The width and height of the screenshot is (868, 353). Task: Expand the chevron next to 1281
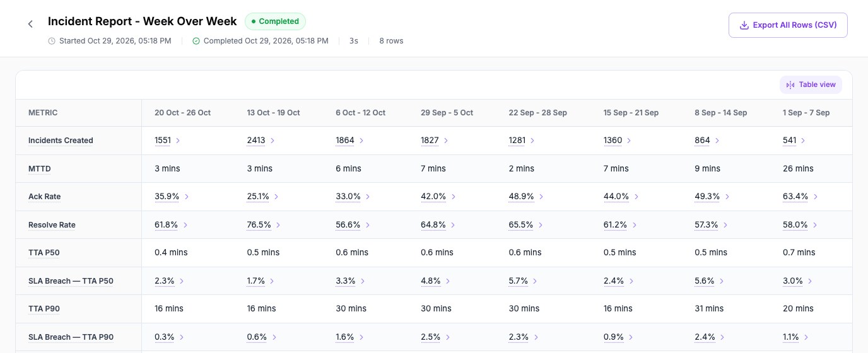532,141
